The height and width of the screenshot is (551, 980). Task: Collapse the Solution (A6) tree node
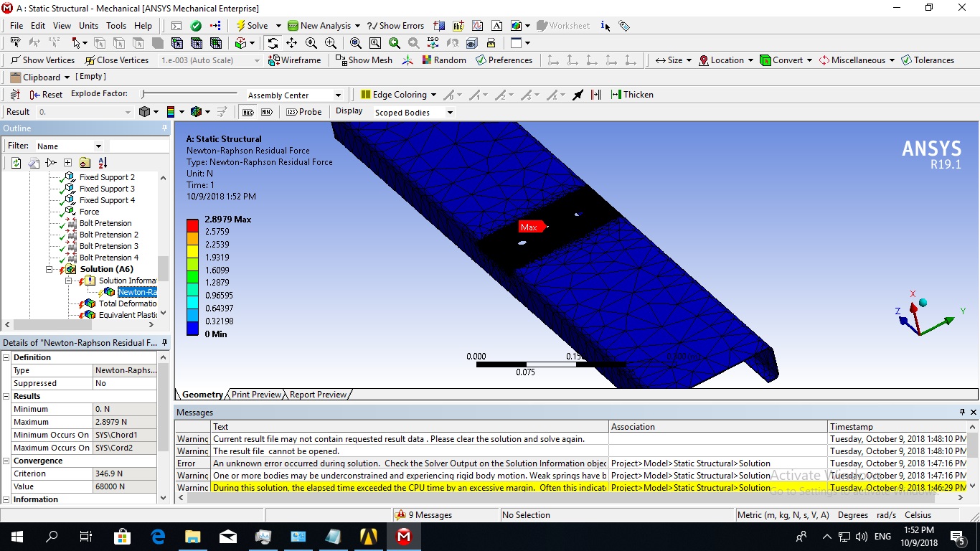click(x=50, y=270)
